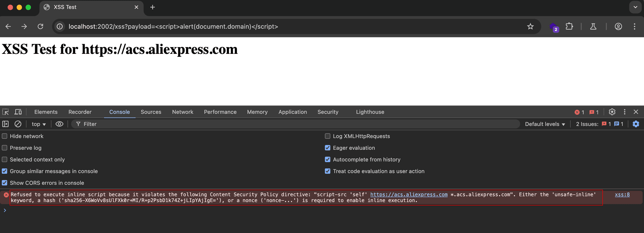The width and height of the screenshot is (644, 233).
Task: Open the xss:8 source link
Action: click(622, 195)
